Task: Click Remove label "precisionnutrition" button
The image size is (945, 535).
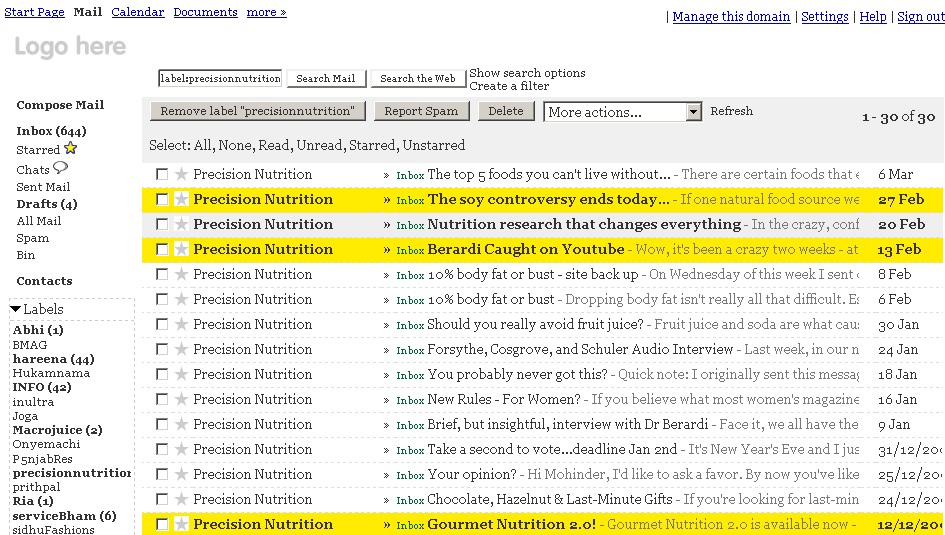Action: coord(257,111)
